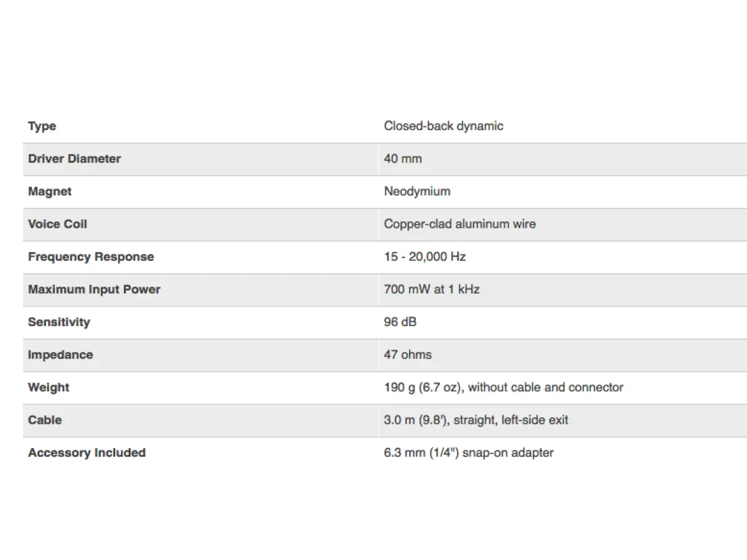This screenshot has width=747, height=560.
Task: Click the Driver Diameter label
Action: [x=74, y=159]
